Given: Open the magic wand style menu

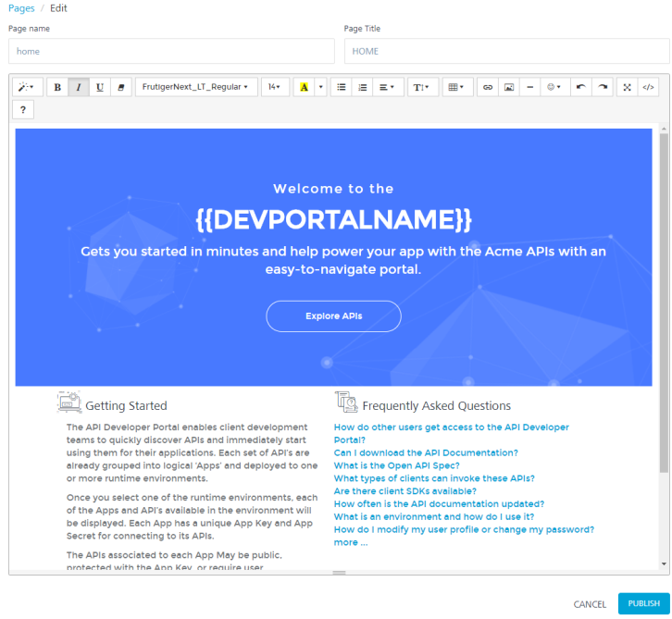Looking at the screenshot, I should click(x=27, y=87).
